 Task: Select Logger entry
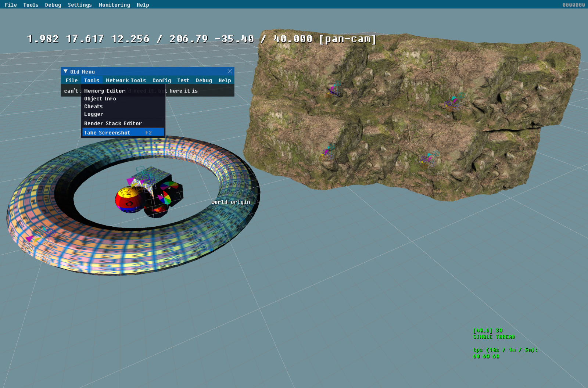pos(123,114)
